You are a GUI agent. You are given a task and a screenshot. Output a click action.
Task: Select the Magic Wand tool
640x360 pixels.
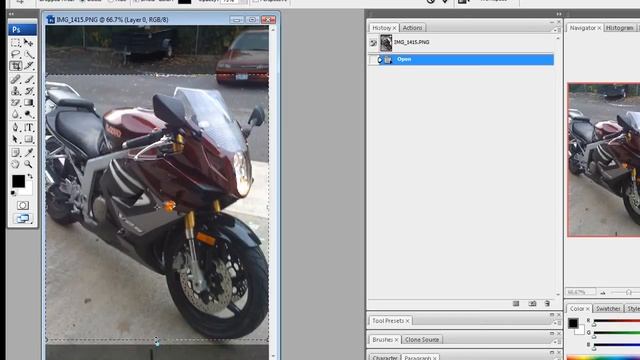[29, 54]
